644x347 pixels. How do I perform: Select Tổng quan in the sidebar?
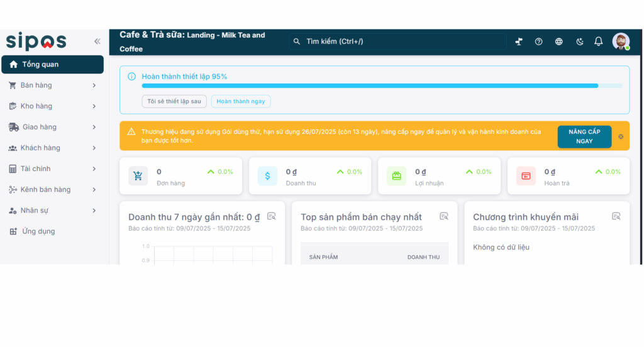tap(52, 64)
